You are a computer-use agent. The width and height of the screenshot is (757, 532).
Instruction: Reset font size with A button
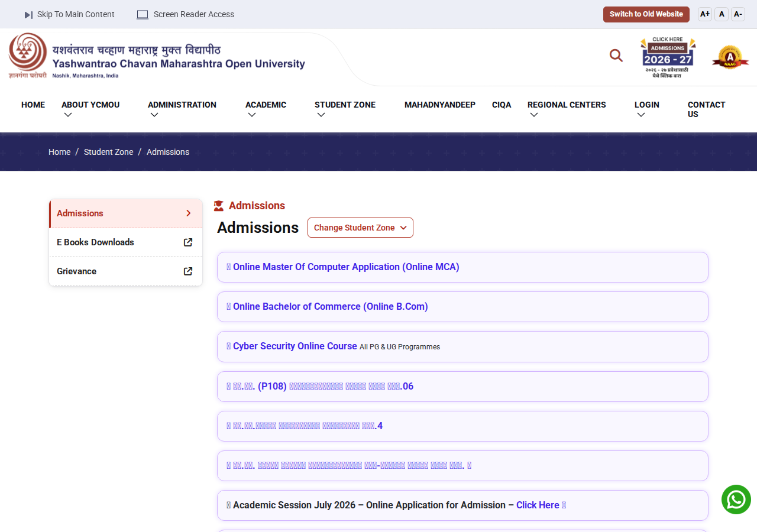pyautogui.click(x=722, y=14)
